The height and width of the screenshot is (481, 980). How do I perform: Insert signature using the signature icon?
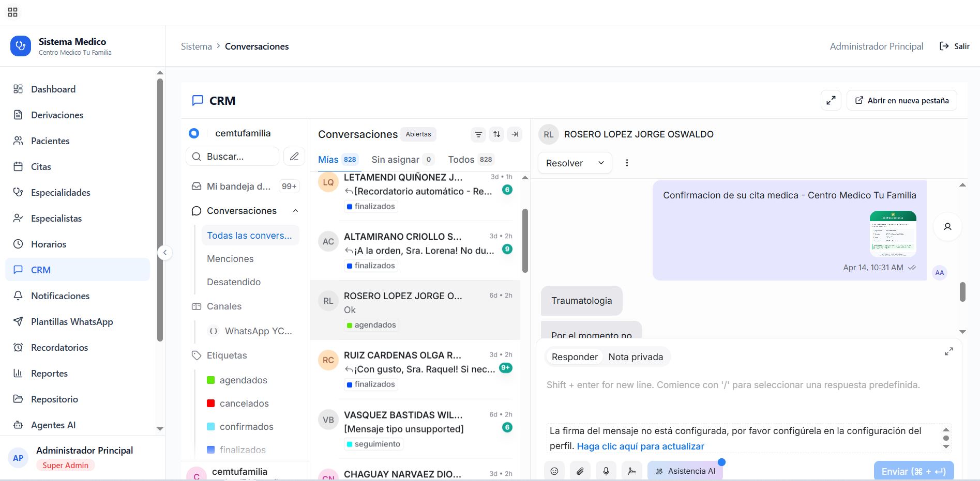coord(631,471)
